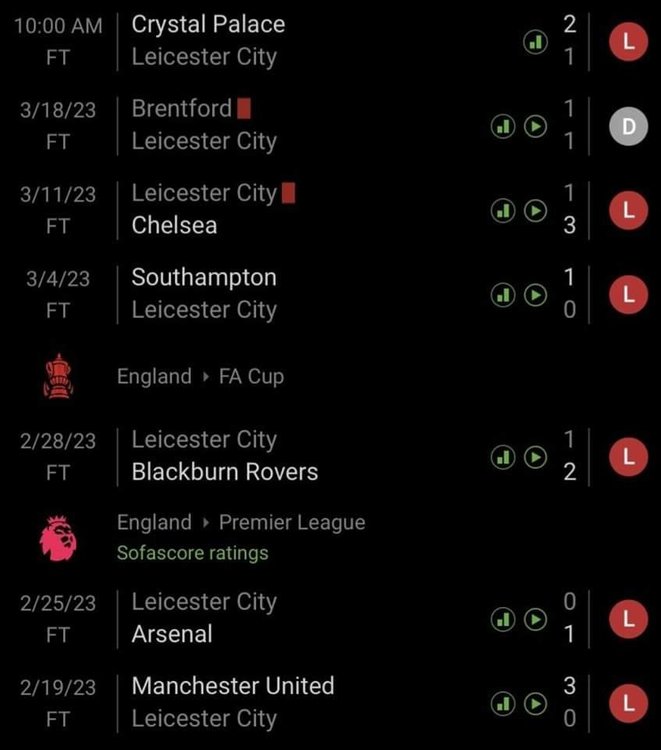Play highlights for Manchester United match

click(x=535, y=704)
